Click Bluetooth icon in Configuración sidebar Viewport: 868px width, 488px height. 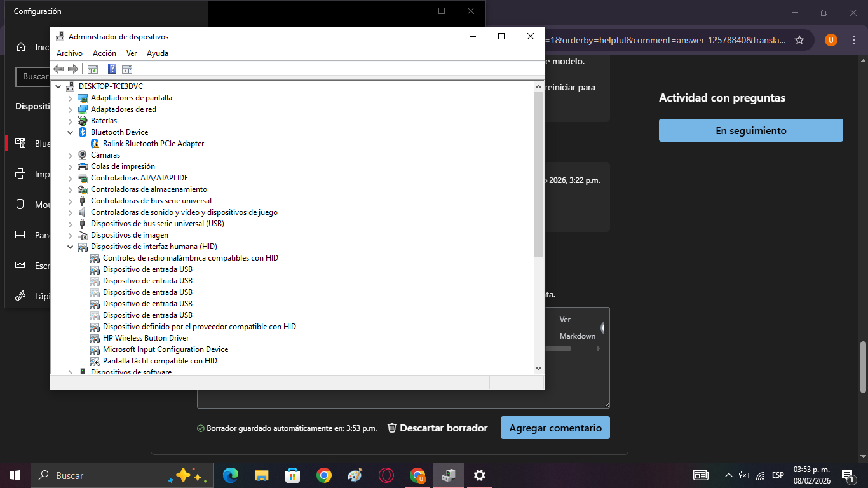(20, 144)
